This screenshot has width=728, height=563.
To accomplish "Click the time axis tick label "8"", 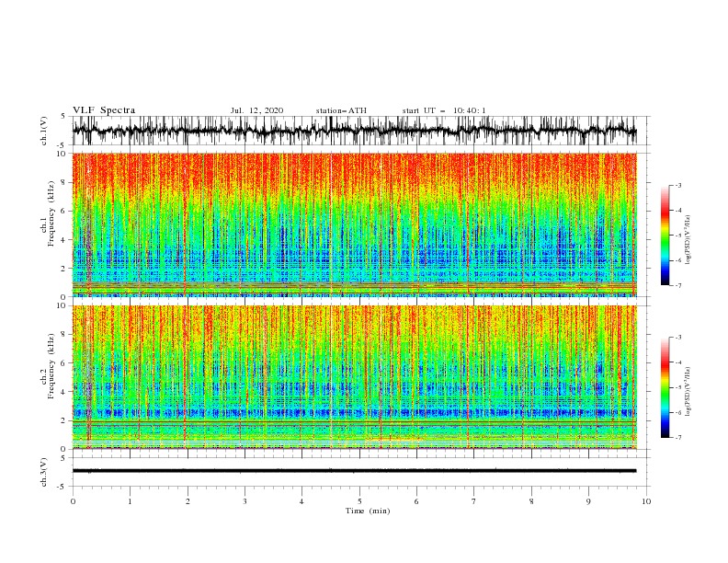I will 531,501.
